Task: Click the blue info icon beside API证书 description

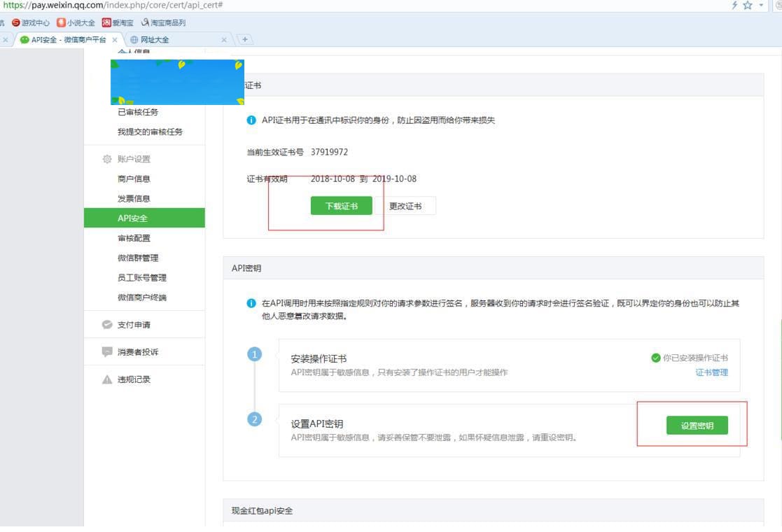Action: pyautogui.click(x=251, y=120)
